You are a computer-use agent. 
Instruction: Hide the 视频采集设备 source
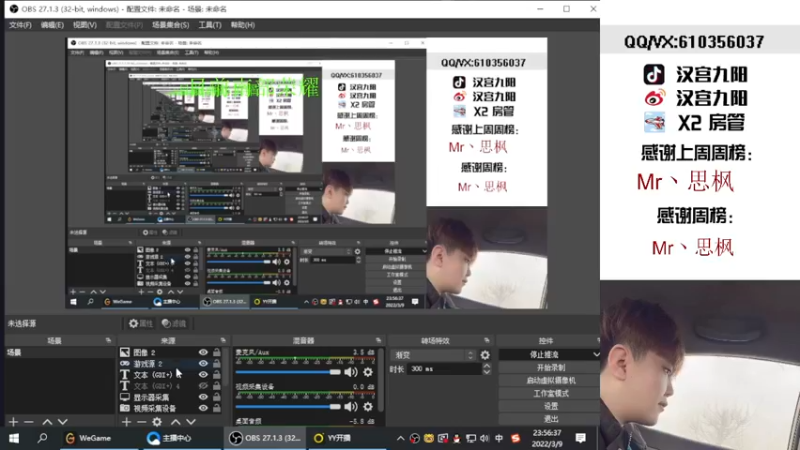[203, 408]
